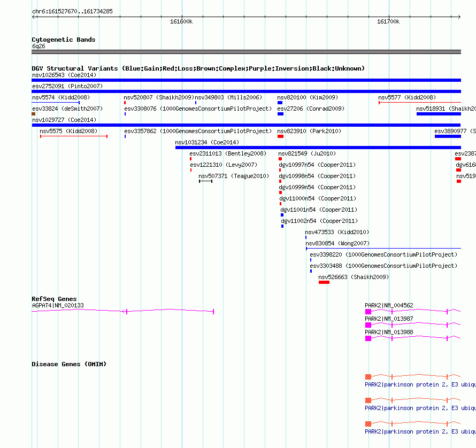The width and height of the screenshot is (476, 448).
Task: Click the Cytogenetic Bands track title
Action: pos(64,40)
